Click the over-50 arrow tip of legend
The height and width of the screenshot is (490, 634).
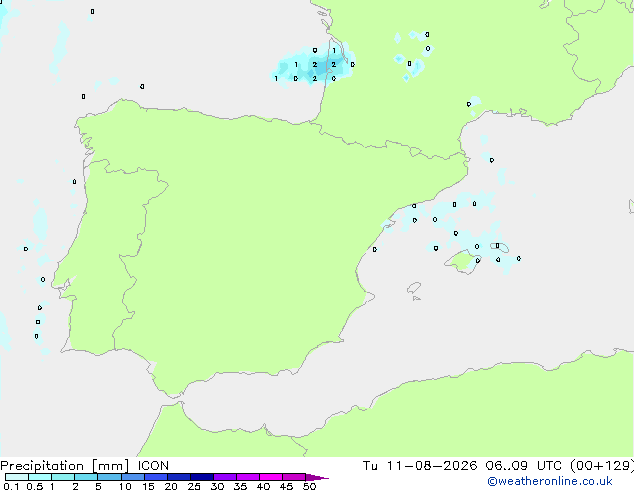[317, 477]
